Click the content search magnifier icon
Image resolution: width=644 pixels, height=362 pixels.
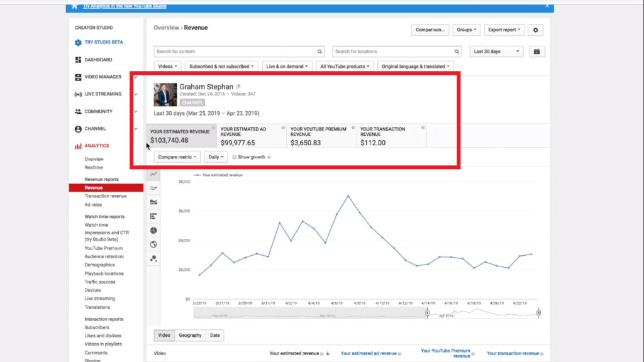click(x=319, y=52)
